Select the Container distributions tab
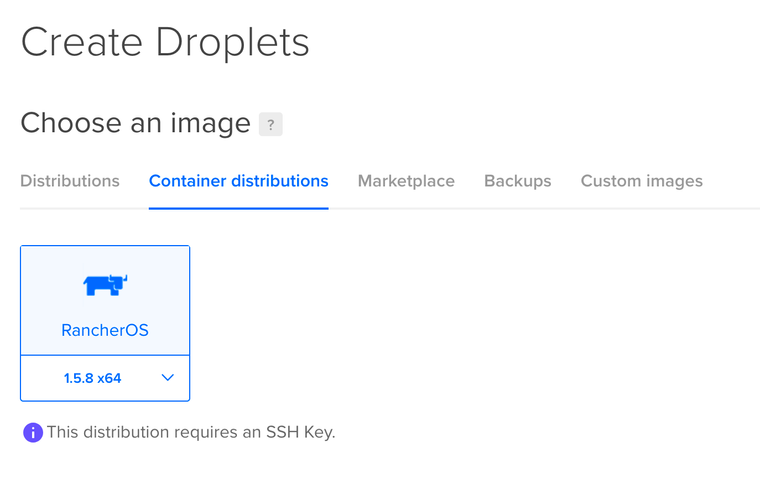The height and width of the screenshot is (478, 760). pos(238,181)
